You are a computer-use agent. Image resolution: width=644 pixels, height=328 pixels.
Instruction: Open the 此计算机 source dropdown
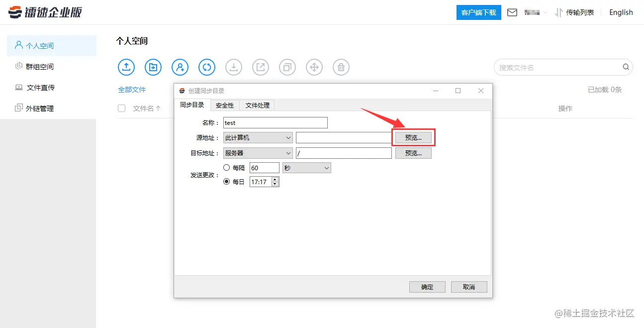pyautogui.click(x=258, y=138)
